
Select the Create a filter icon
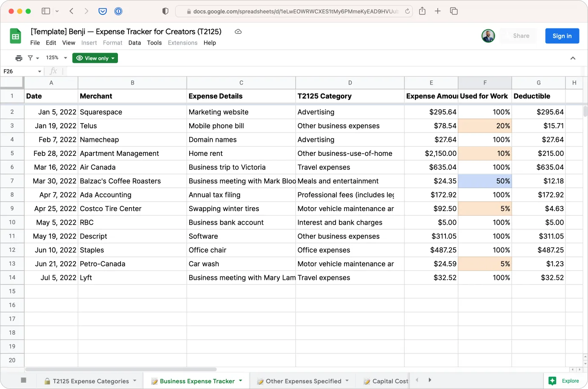point(31,58)
